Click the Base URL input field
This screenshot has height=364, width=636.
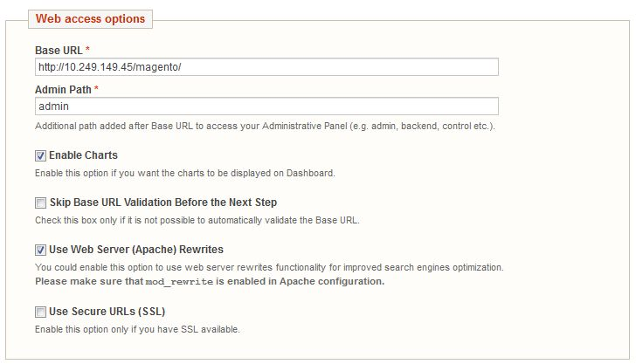(266, 67)
